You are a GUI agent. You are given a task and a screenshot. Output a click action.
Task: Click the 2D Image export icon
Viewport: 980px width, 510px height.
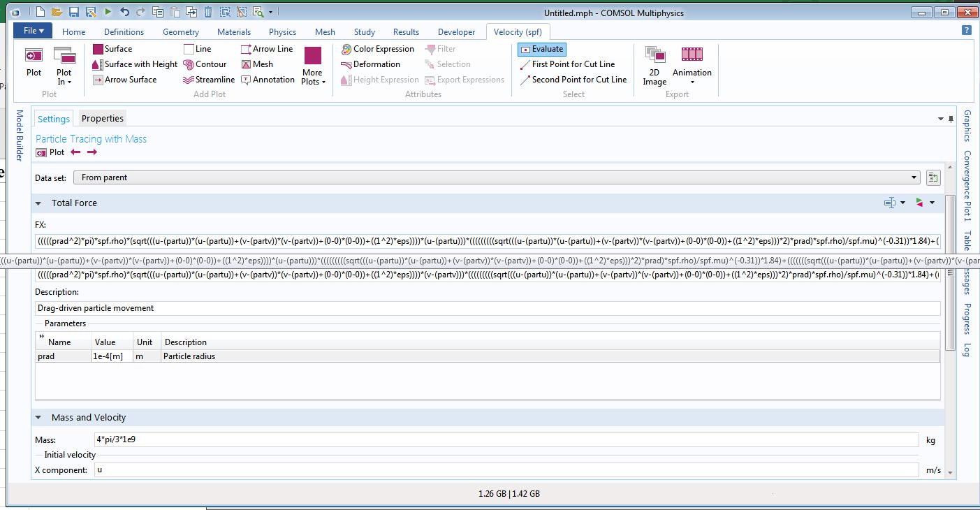[x=654, y=66]
